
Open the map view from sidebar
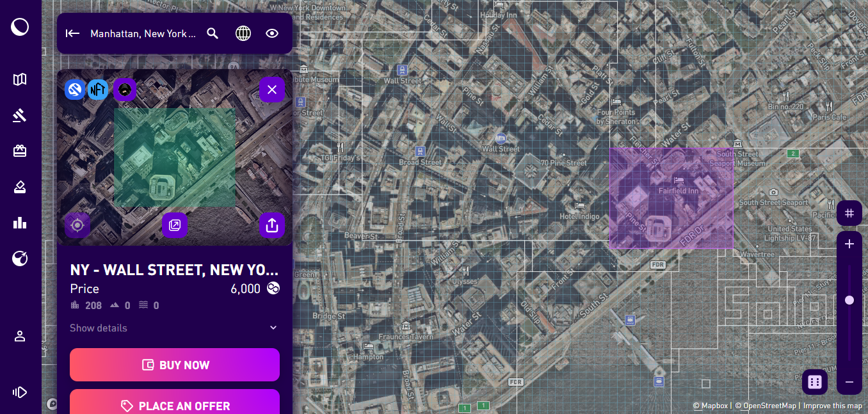tap(20, 79)
